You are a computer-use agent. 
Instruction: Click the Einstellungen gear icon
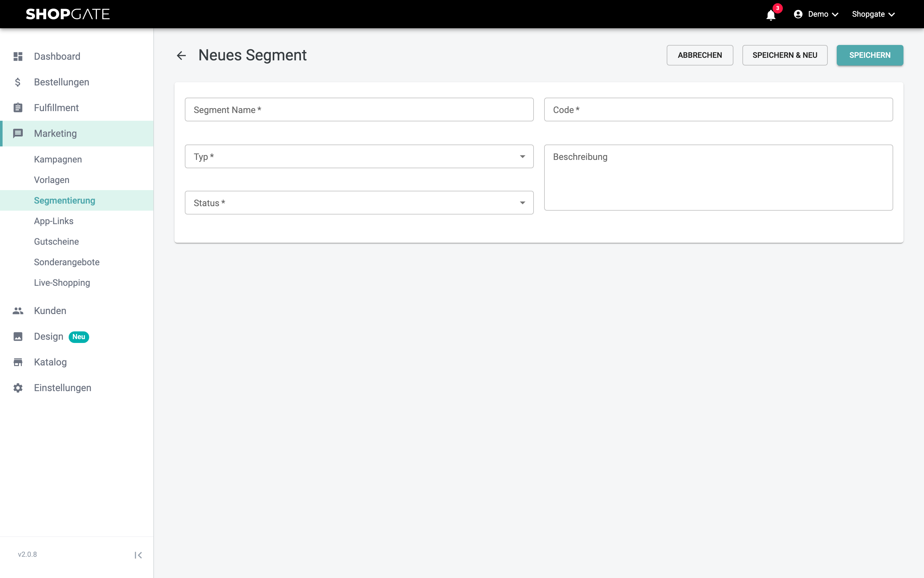tap(18, 388)
